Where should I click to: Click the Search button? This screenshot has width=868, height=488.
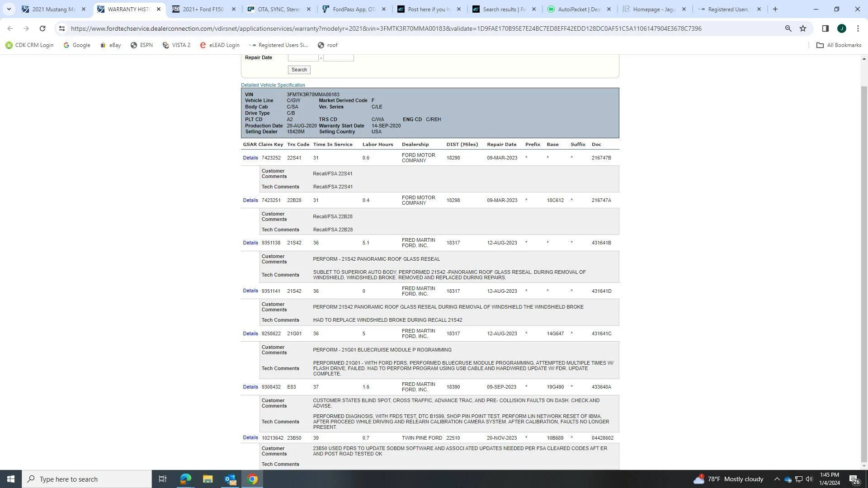pyautogui.click(x=299, y=70)
